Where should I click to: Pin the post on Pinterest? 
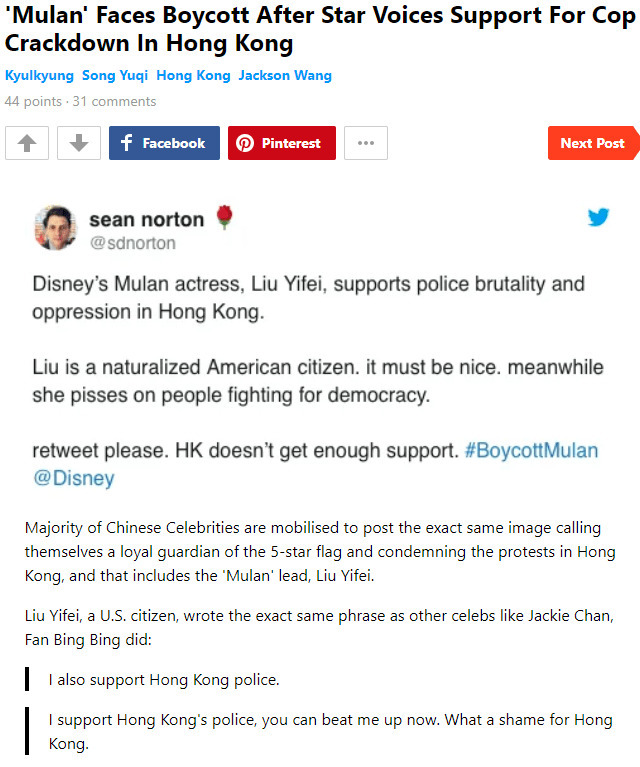click(281, 143)
